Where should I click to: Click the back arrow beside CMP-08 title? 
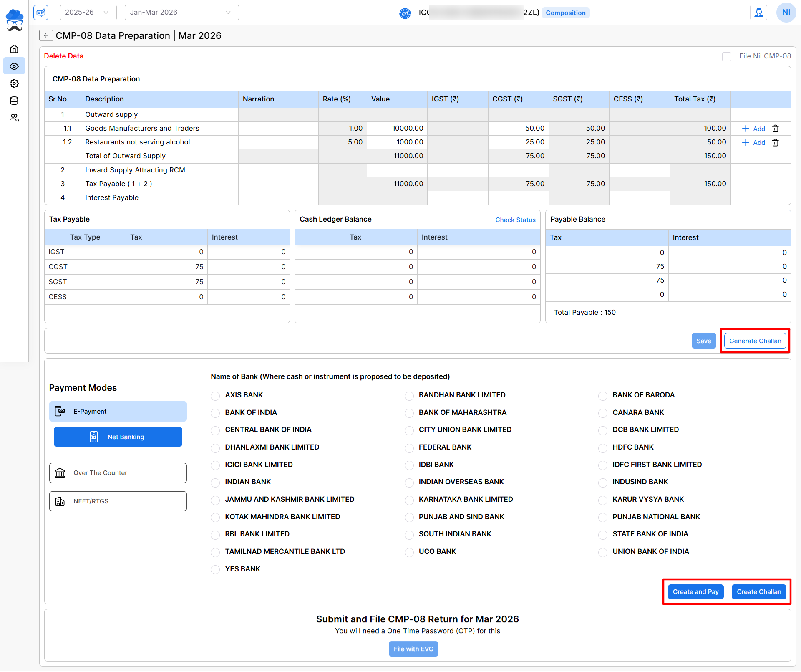[x=46, y=35]
